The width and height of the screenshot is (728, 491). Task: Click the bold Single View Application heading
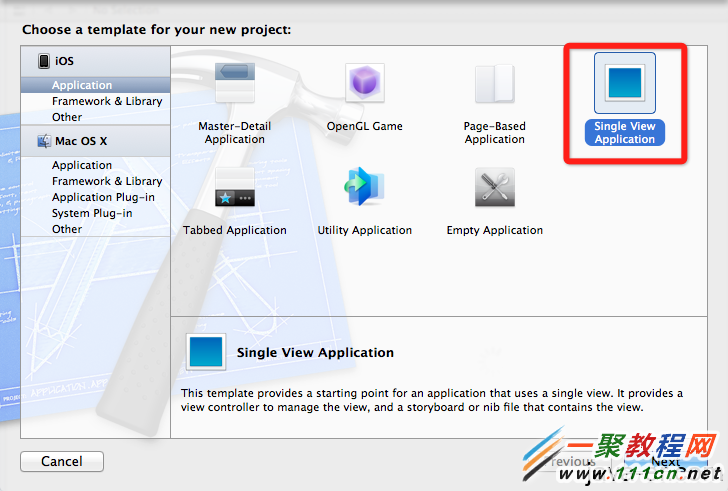pyautogui.click(x=315, y=353)
